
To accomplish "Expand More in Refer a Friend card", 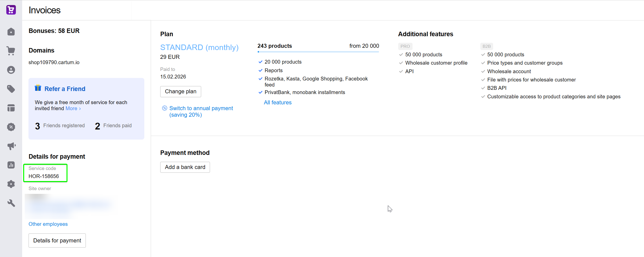I will (73, 108).
